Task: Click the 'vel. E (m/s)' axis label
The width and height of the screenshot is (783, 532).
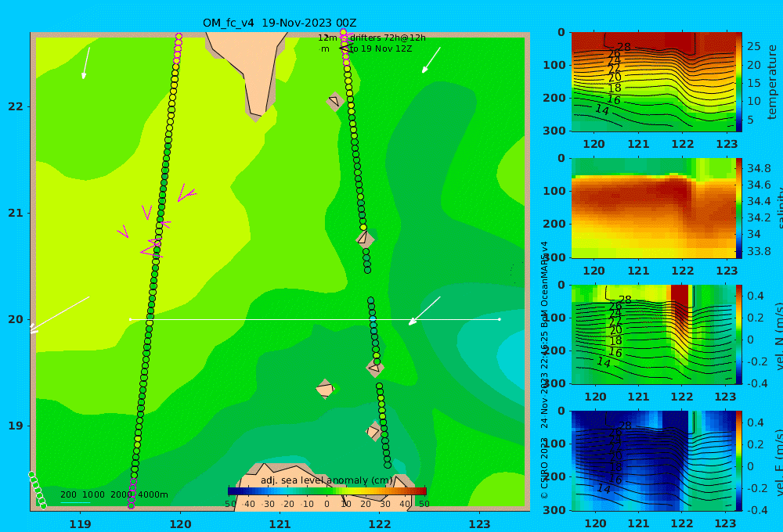Action: (778, 462)
